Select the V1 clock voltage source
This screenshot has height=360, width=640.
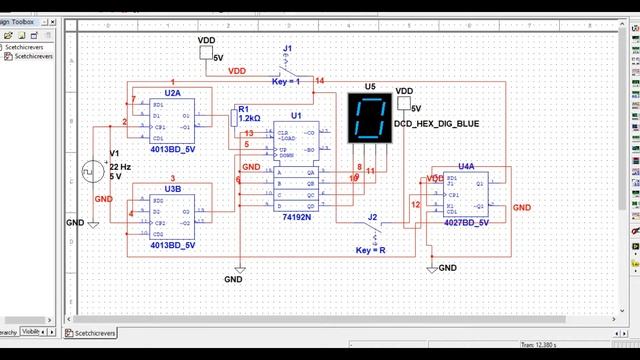[93, 171]
